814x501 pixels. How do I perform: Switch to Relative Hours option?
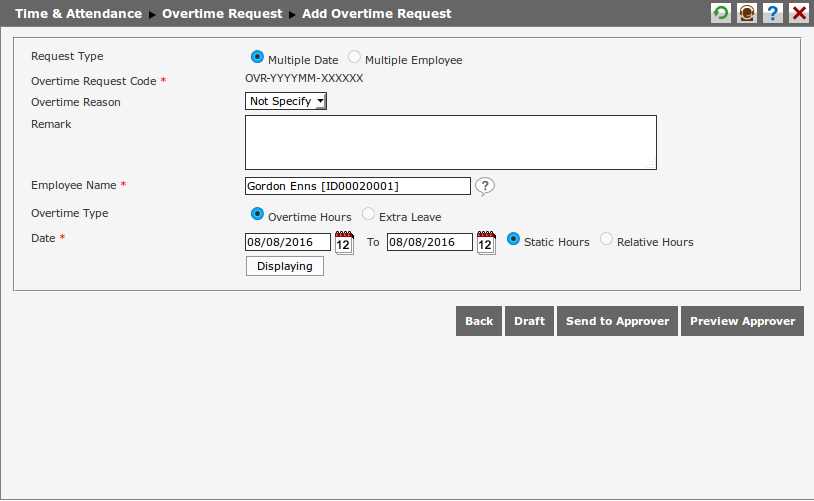pos(606,240)
